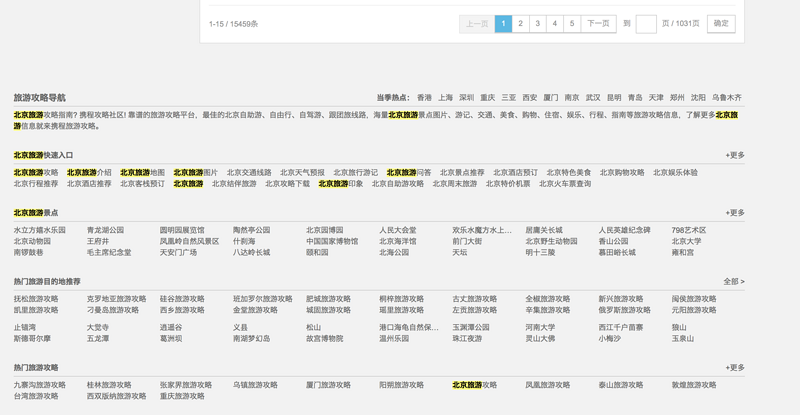800x415 pixels.
Task: Open 北京旅游印象 link
Action: 341,184
